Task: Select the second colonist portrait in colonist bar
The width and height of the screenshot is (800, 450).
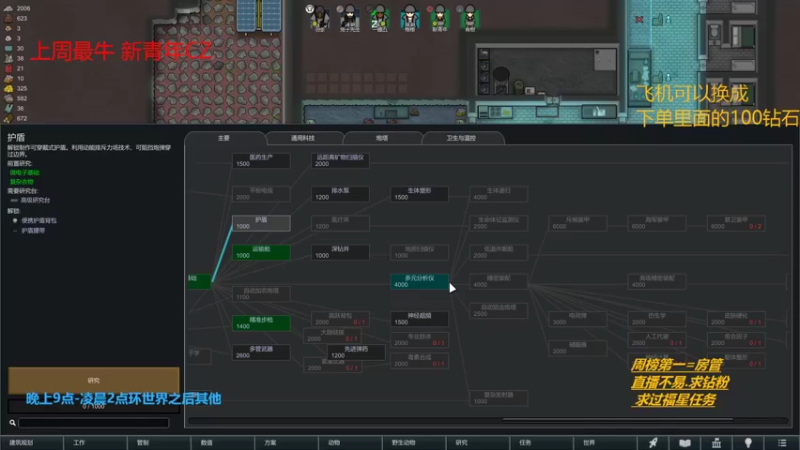Action: (350, 18)
